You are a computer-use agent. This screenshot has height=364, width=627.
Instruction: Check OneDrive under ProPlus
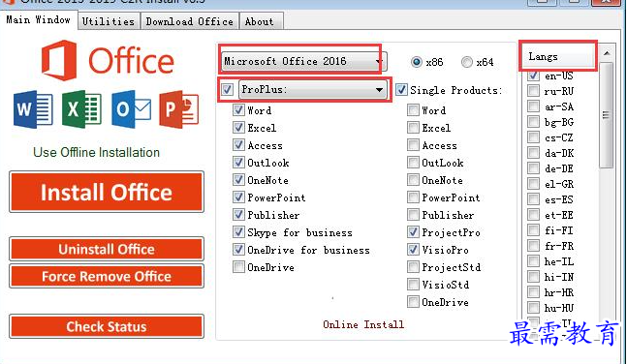[238, 266]
